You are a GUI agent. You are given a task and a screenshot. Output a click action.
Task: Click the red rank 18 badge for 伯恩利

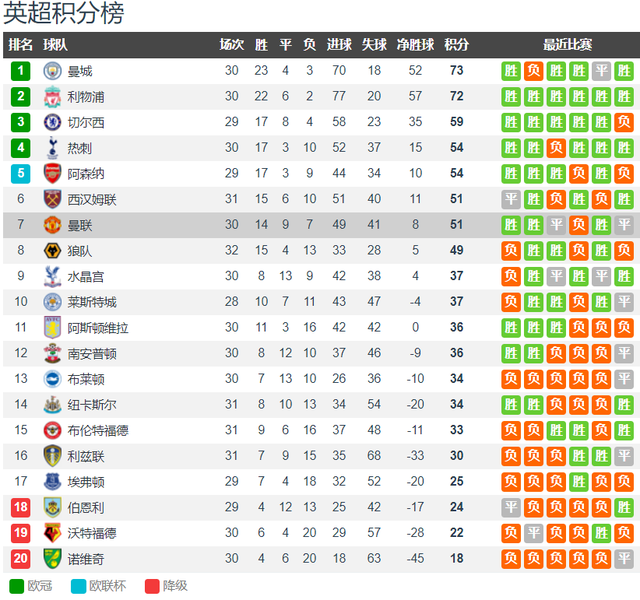pyautogui.click(x=20, y=507)
